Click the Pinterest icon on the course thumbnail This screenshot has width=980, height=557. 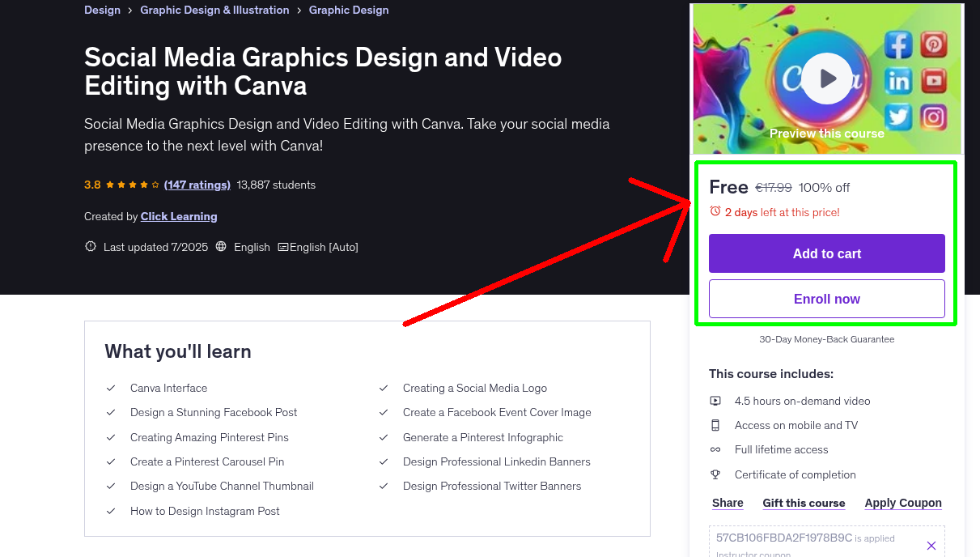pyautogui.click(x=934, y=45)
